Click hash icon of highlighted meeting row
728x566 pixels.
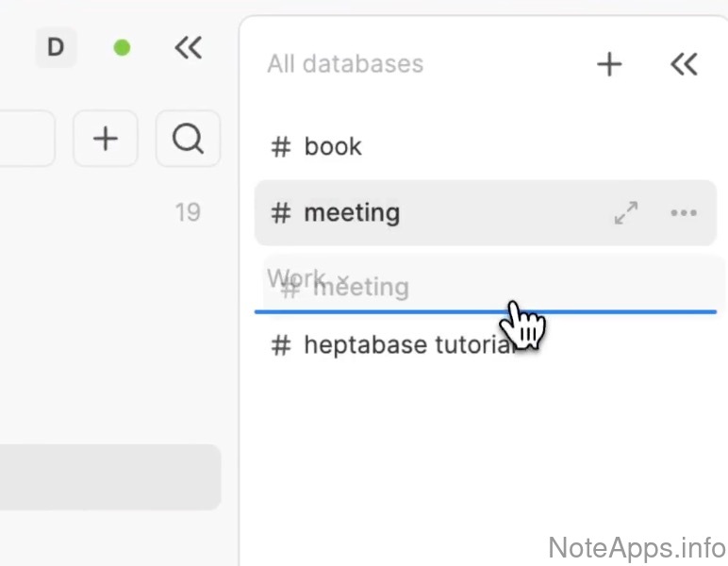(281, 213)
